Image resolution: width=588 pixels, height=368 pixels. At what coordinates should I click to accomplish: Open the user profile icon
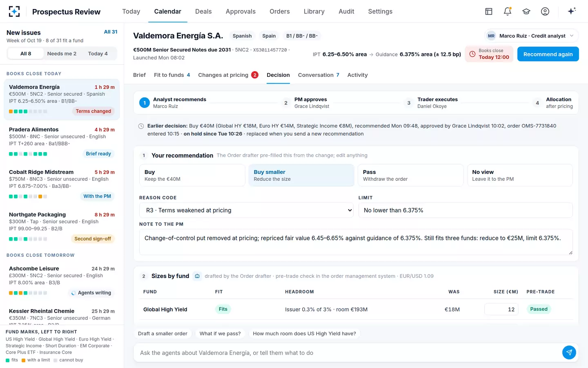point(545,11)
